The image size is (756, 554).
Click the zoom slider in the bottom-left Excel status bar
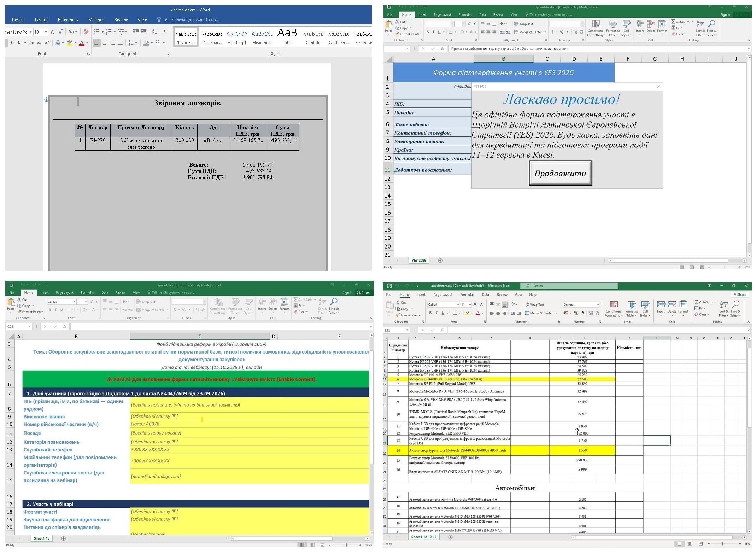coord(346,545)
